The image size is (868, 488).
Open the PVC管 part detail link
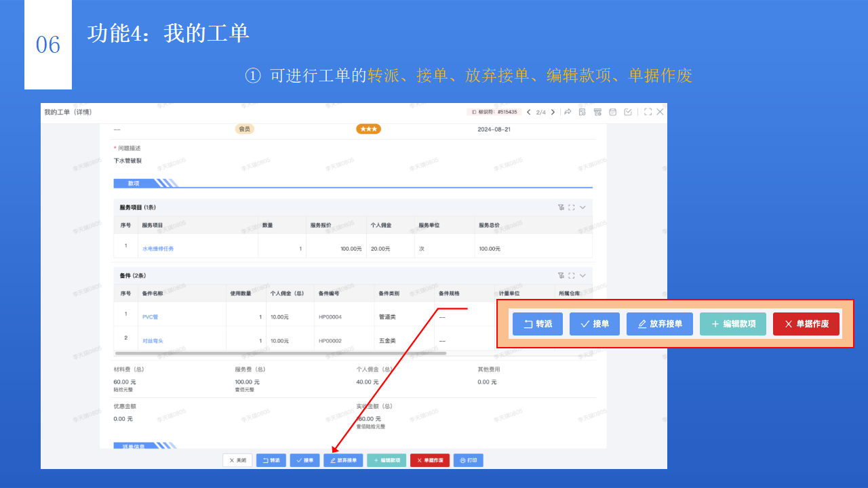click(x=152, y=315)
